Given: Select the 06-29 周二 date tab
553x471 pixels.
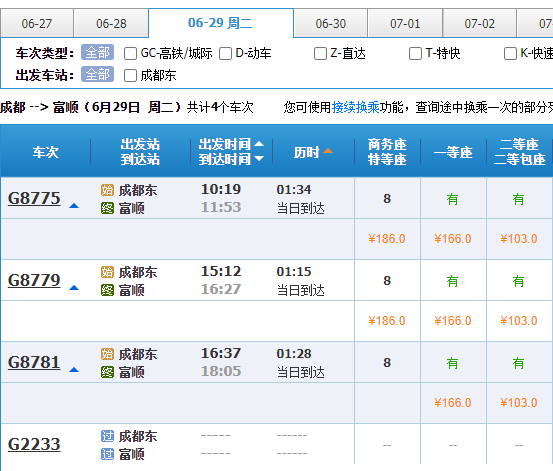Looking at the screenshot, I should tap(221, 23).
